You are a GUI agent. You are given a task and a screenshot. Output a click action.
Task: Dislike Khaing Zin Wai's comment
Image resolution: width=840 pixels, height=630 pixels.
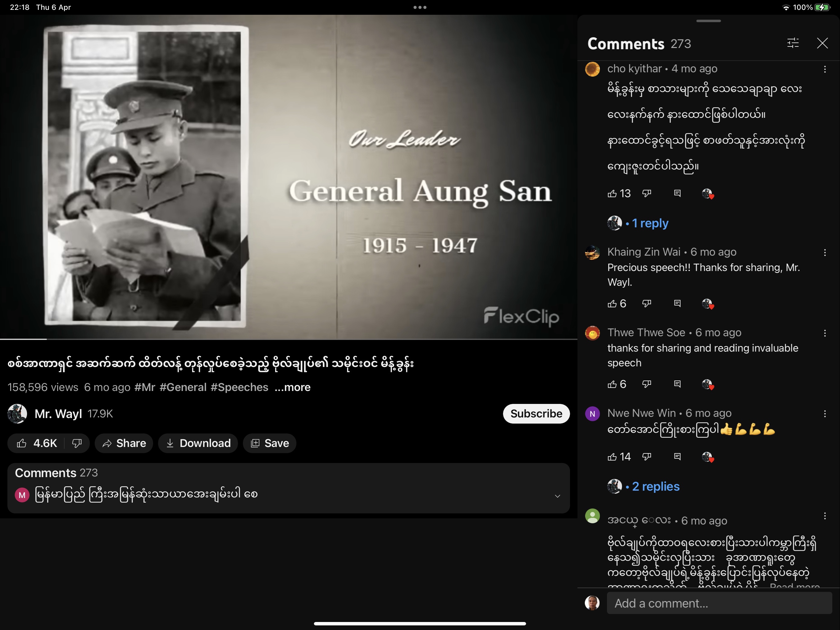point(646,304)
